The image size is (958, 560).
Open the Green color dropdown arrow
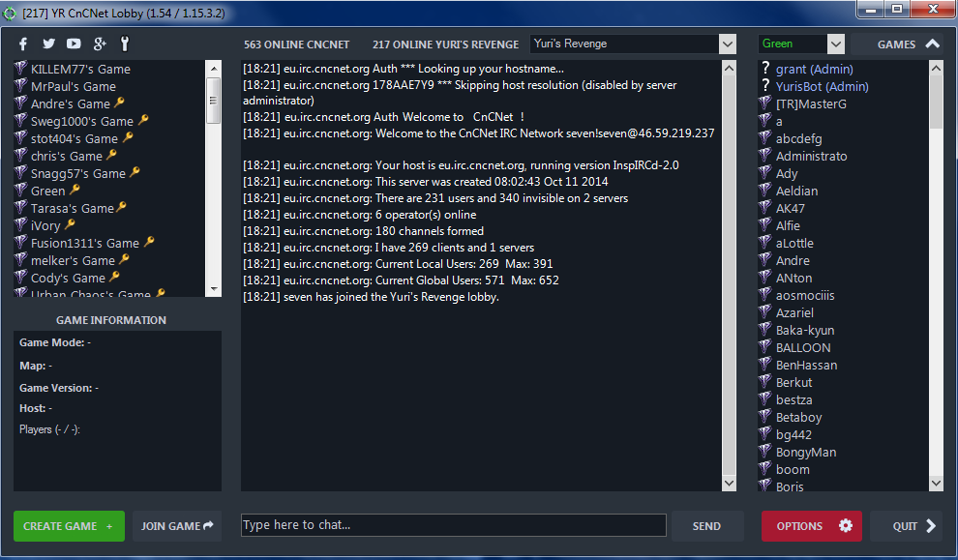(836, 44)
